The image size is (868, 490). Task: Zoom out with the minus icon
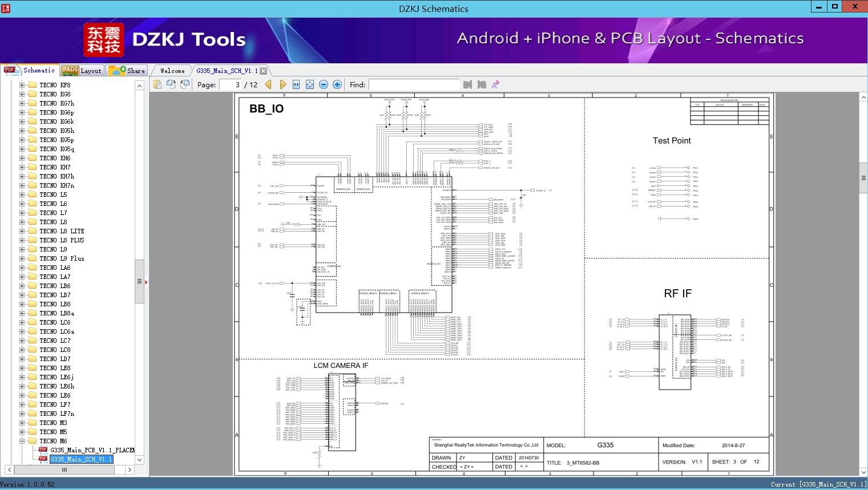coord(324,84)
